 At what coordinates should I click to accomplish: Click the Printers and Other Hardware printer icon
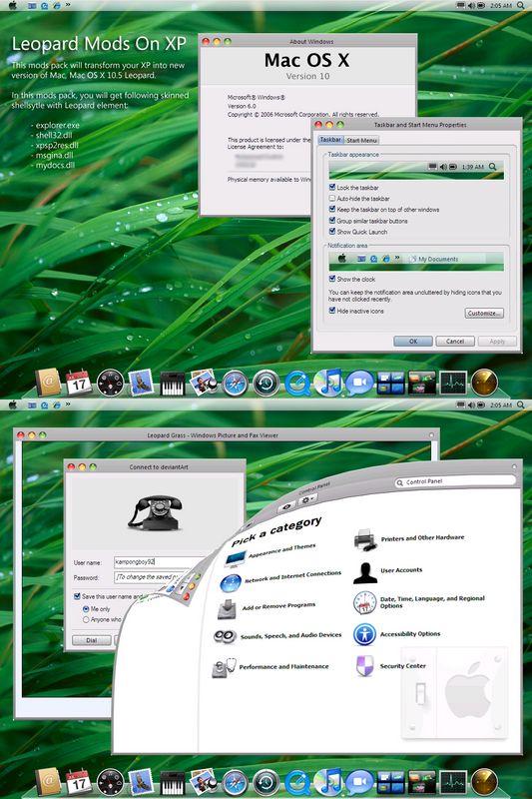(365, 539)
